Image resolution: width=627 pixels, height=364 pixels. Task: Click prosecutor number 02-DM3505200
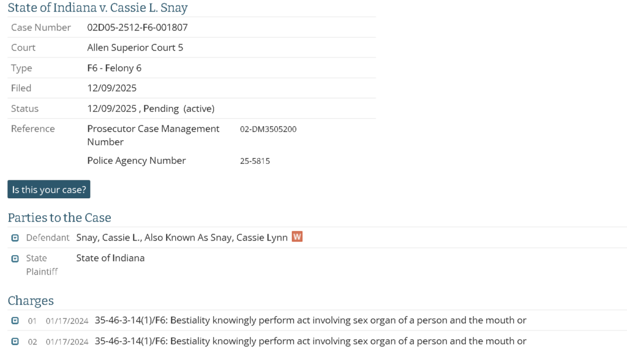(268, 129)
